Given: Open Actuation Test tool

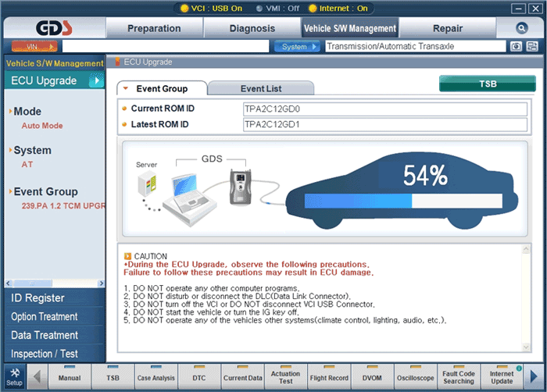Looking at the screenshot, I should pos(286,376).
